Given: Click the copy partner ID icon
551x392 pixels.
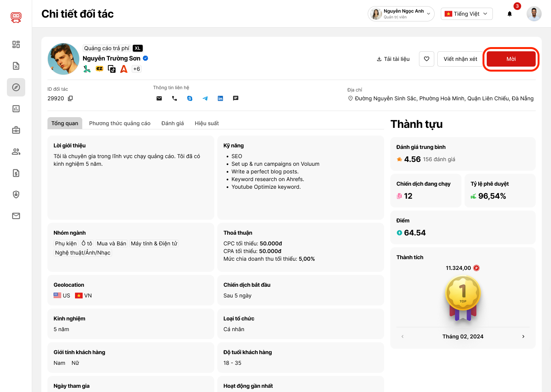Looking at the screenshot, I should tap(70, 98).
